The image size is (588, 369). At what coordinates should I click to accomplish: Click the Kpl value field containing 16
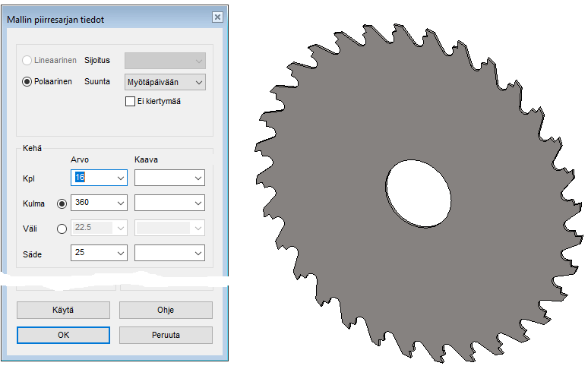[x=91, y=178]
